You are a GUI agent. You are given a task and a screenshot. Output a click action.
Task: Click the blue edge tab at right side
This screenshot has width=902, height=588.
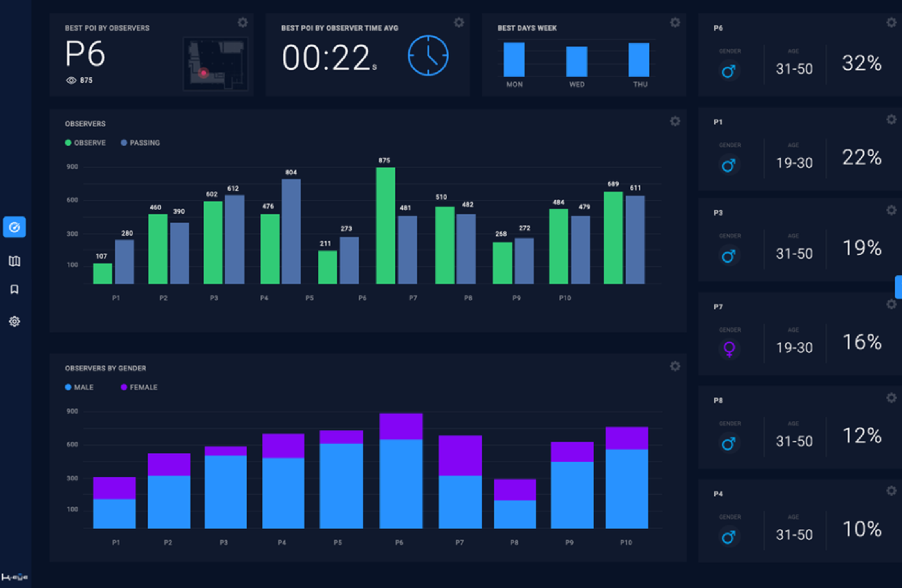point(898,287)
